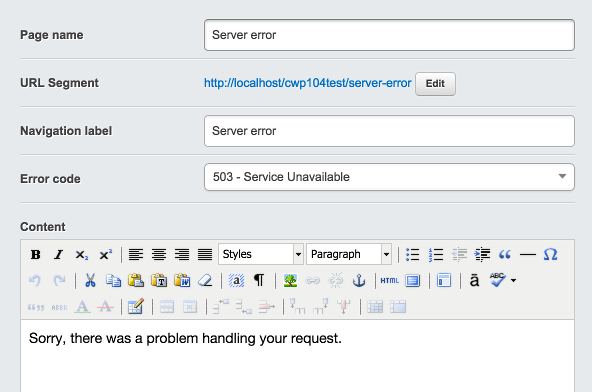Insert an anchor
This screenshot has width=592, height=392.
[x=359, y=281]
